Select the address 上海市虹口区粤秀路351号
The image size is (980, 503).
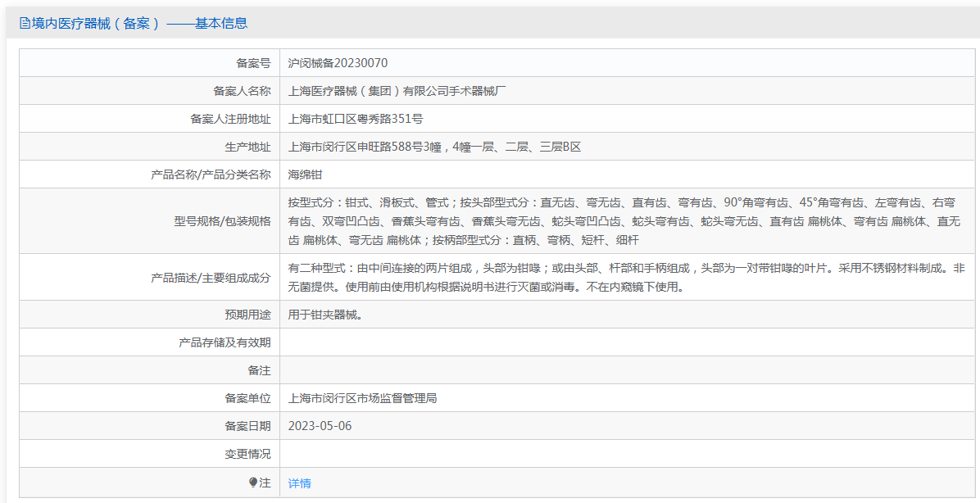356,119
